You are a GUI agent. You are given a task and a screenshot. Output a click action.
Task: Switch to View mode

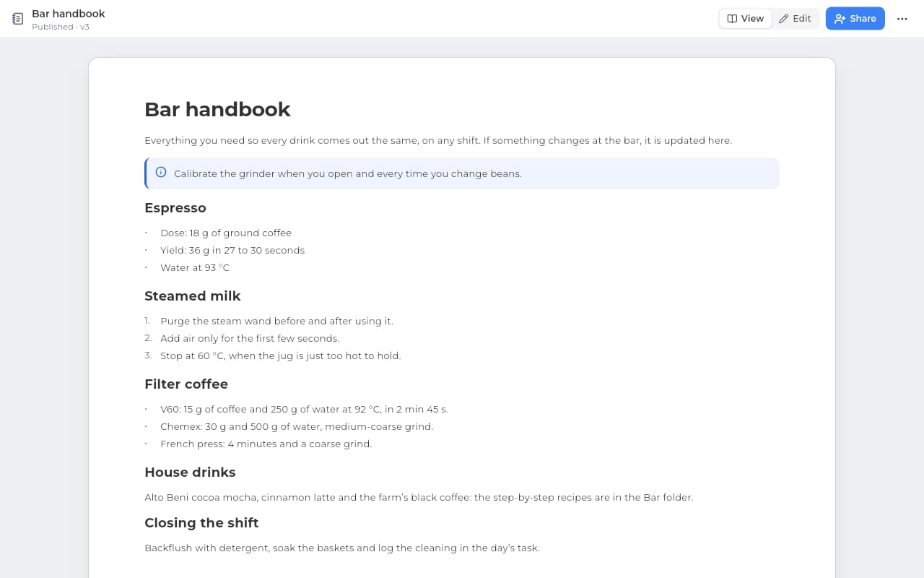(745, 19)
